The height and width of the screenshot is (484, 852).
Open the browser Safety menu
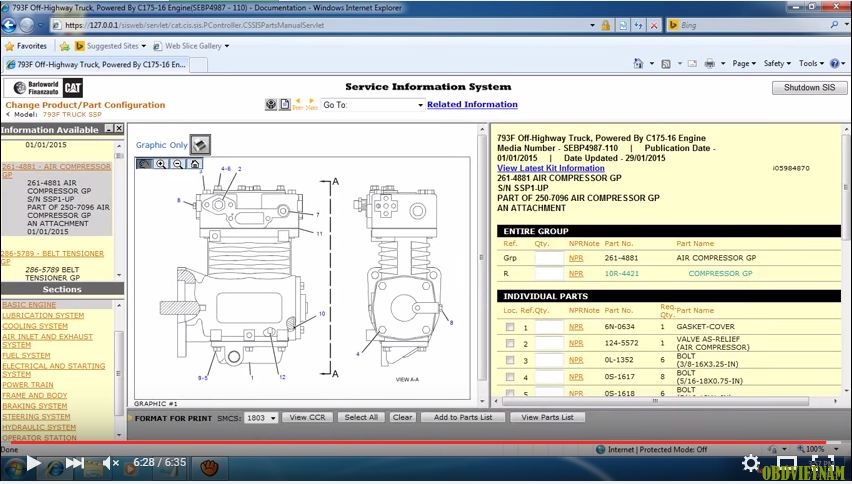pos(776,63)
